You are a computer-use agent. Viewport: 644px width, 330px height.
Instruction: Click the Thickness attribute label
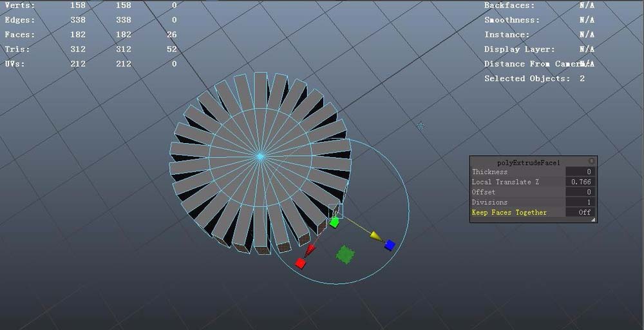tap(489, 172)
